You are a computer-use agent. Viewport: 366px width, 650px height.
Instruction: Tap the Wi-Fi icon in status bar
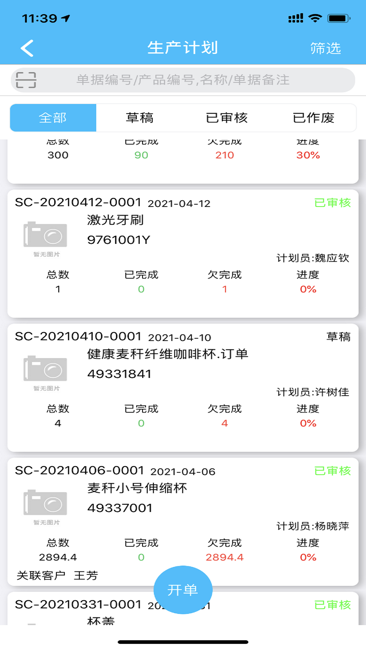(x=315, y=18)
